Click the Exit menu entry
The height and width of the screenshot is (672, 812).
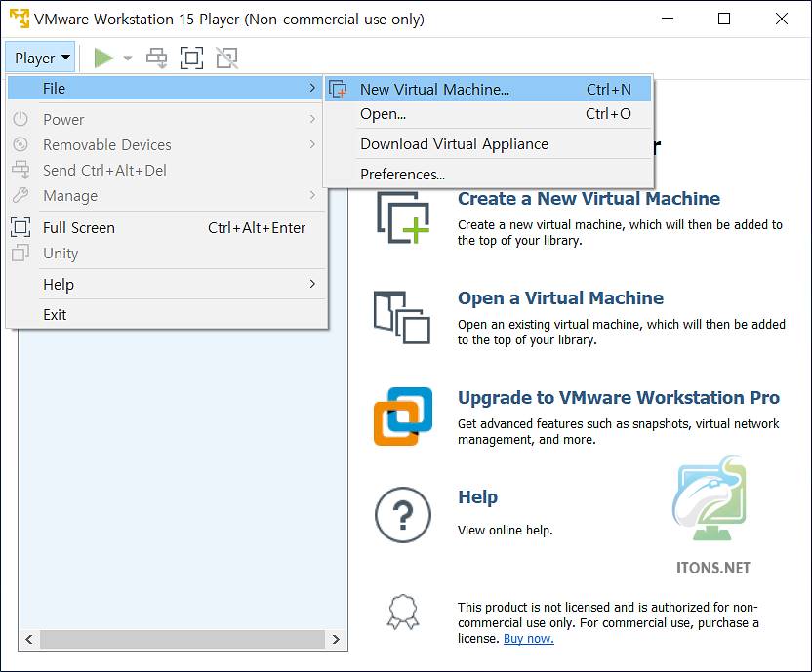(x=54, y=314)
